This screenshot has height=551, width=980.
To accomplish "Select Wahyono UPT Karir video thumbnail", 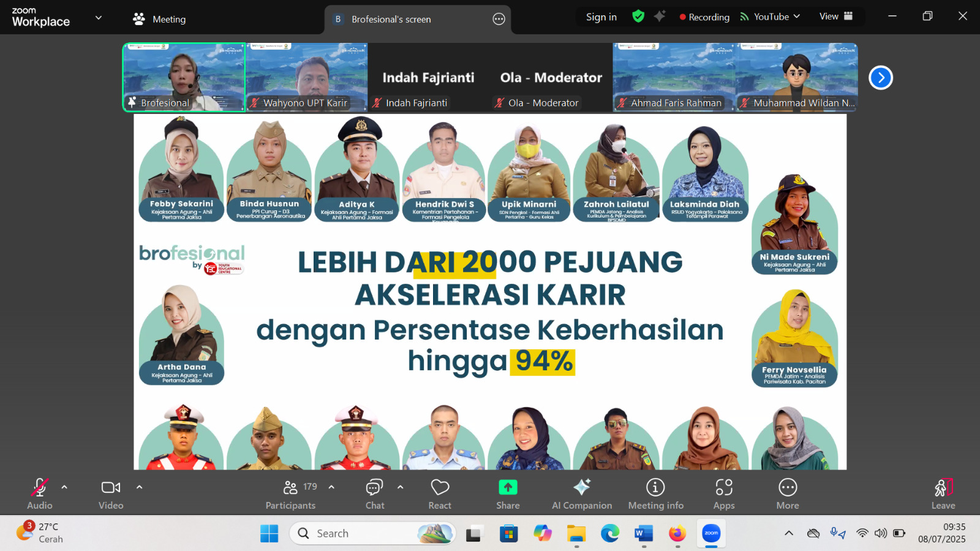I will coord(306,77).
